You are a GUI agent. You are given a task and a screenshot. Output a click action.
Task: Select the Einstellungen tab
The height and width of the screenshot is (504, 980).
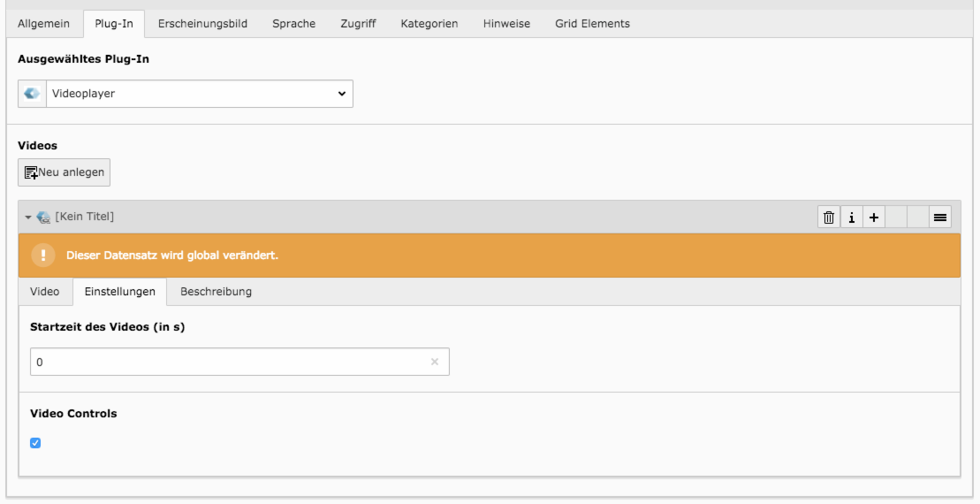[120, 292]
